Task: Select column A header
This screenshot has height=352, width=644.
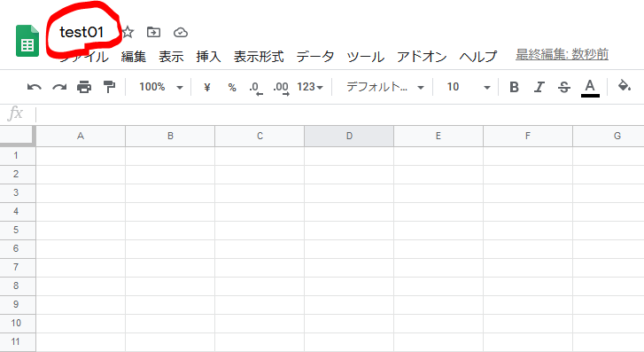Action: tap(81, 137)
